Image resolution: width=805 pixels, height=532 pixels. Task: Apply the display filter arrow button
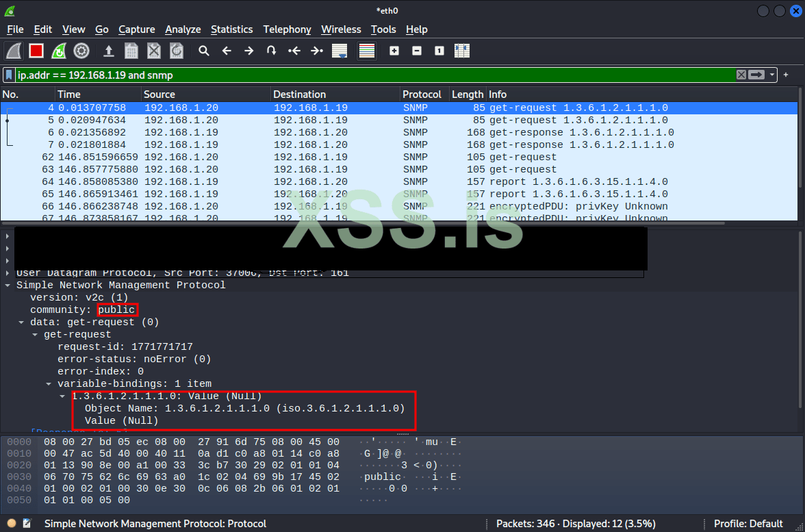[x=756, y=75]
